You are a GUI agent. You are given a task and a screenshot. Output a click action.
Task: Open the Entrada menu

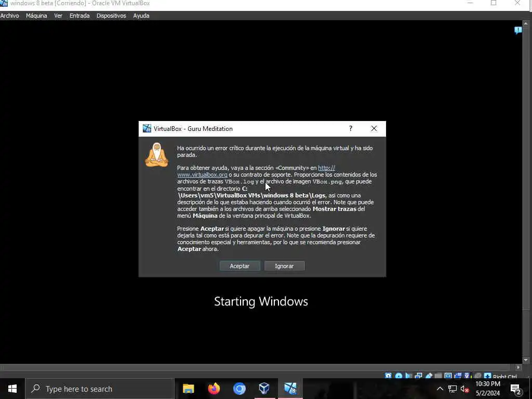pos(79,16)
